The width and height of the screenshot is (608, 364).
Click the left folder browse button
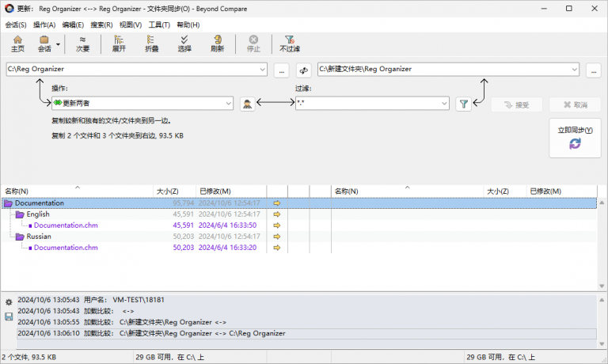pos(282,70)
